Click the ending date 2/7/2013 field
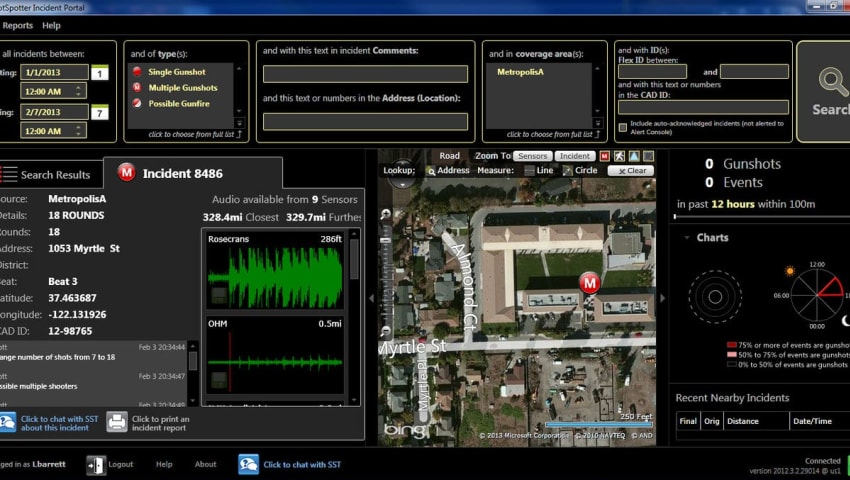850x480 pixels. pos(54,112)
